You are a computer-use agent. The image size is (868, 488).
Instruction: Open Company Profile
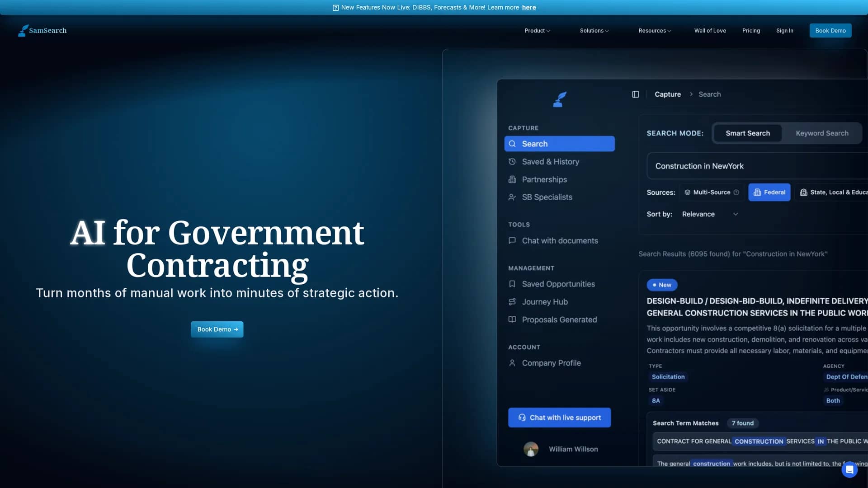[559, 363]
